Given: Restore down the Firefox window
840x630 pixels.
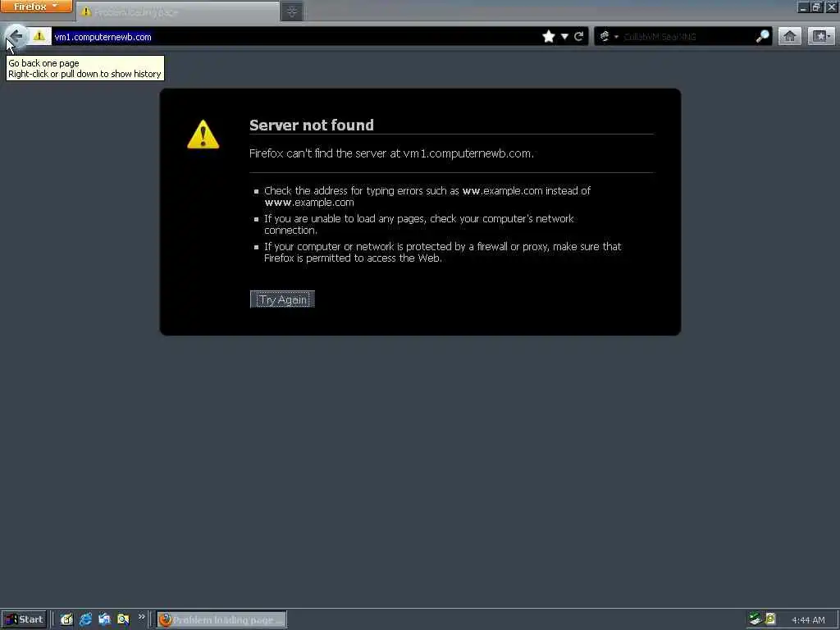Looking at the screenshot, I should (x=816, y=7).
